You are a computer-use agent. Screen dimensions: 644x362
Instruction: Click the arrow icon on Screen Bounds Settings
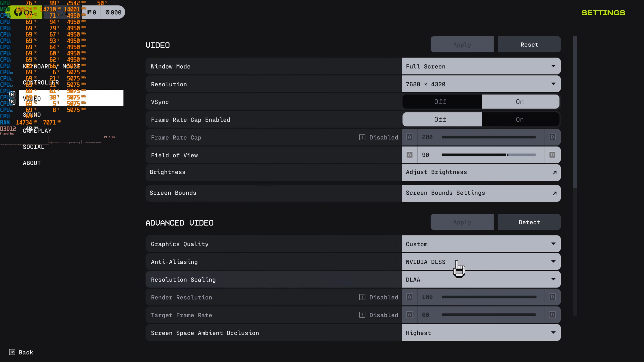[554, 193]
